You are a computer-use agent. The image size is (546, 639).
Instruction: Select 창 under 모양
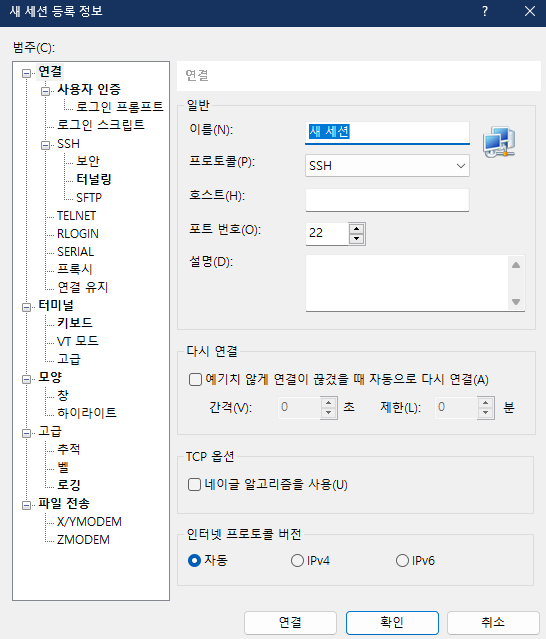point(63,395)
